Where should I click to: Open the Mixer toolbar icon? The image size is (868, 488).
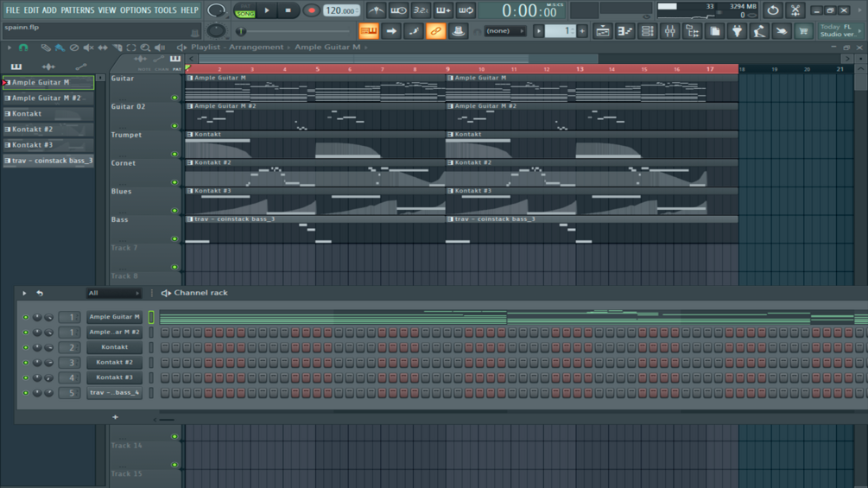[x=670, y=32]
